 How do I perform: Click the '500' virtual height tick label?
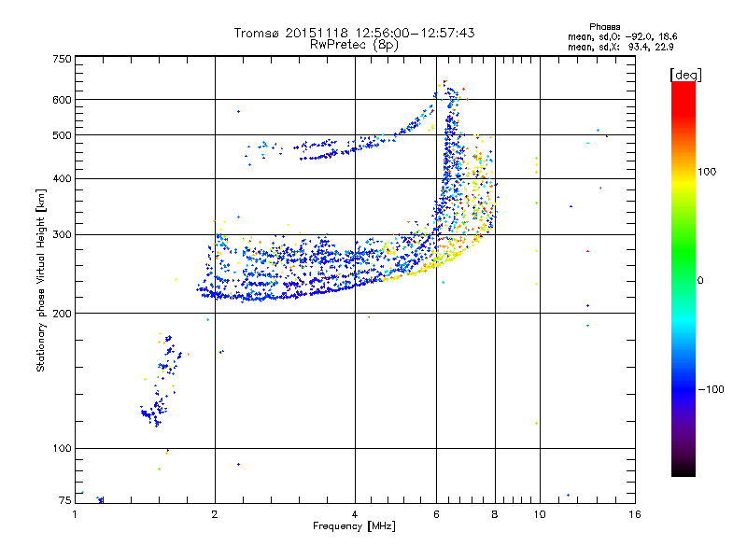[x=63, y=135]
